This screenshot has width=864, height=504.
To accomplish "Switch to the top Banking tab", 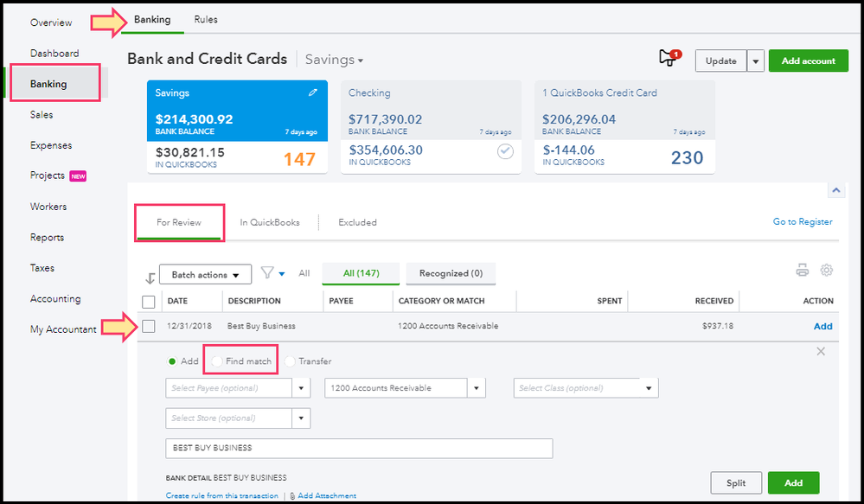I will click(x=152, y=19).
